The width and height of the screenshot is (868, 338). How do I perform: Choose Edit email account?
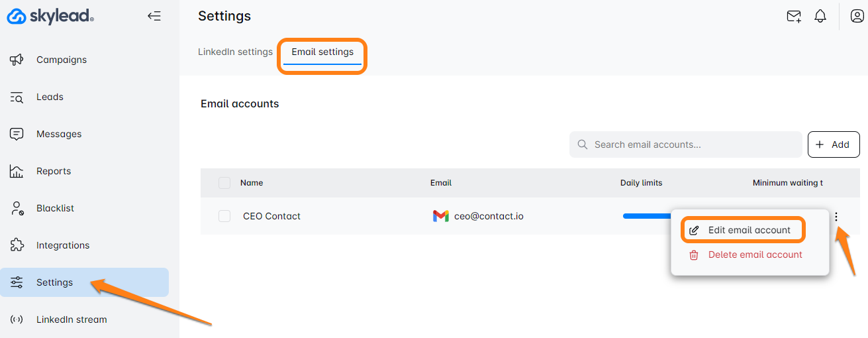[749, 230]
